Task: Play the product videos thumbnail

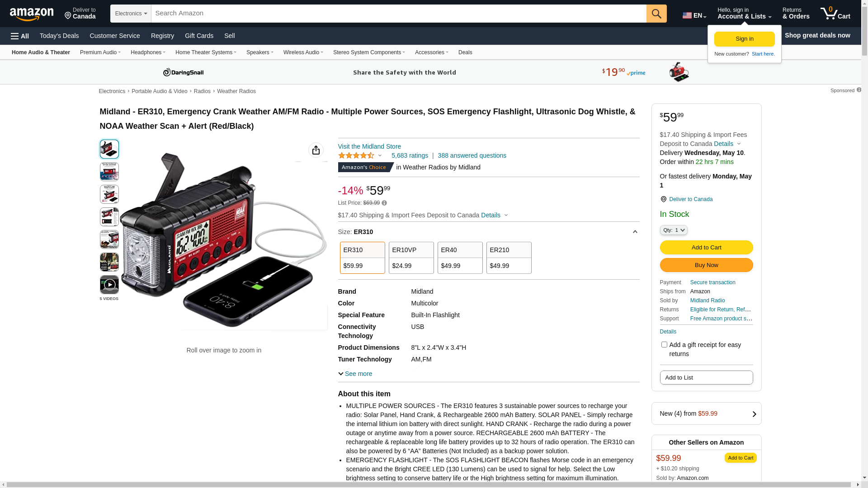Action: (x=109, y=285)
